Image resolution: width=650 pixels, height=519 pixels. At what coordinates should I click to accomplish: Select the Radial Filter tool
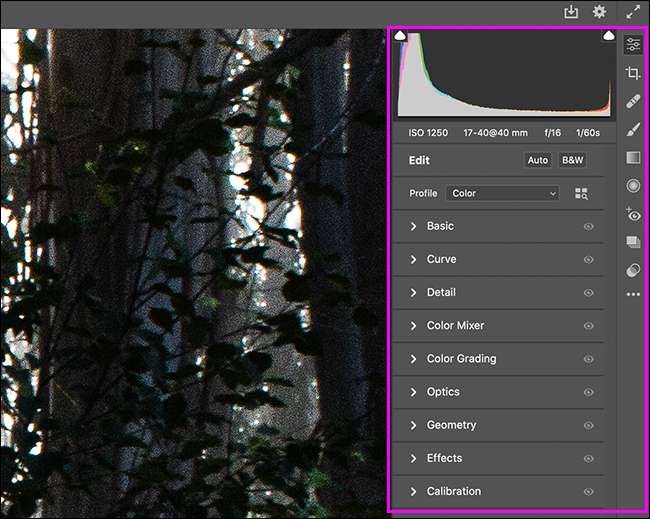point(633,185)
